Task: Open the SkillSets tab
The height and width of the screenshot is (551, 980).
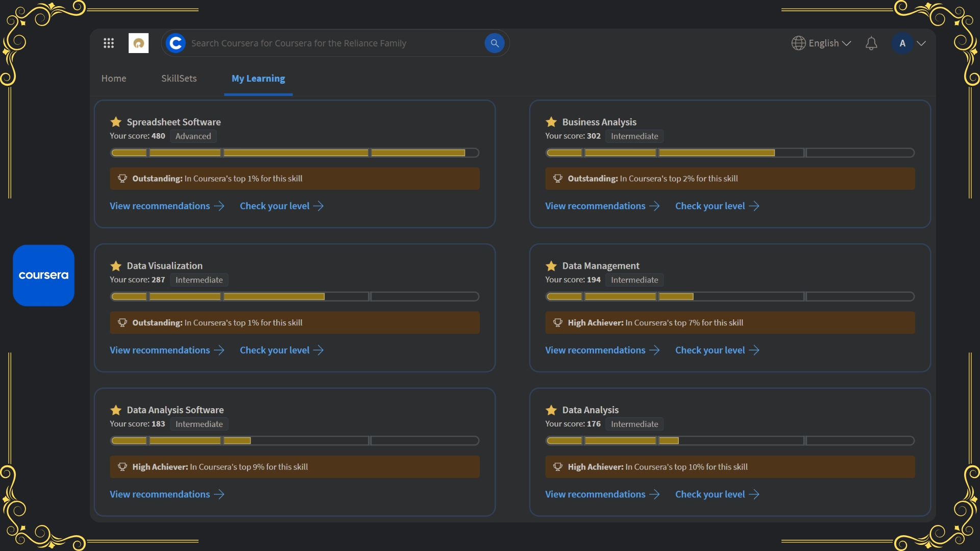Action: [x=179, y=79]
